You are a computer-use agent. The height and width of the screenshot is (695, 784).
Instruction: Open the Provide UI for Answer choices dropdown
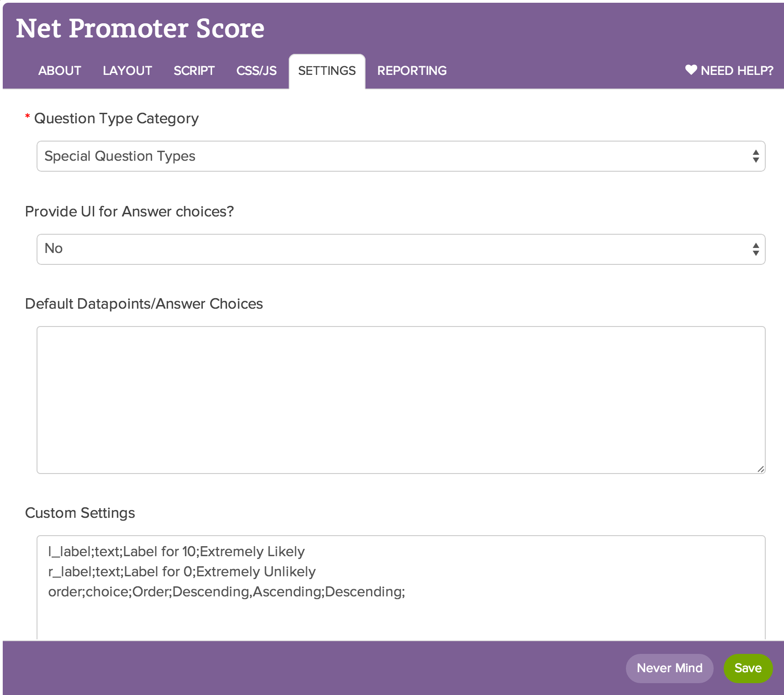[x=401, y=249]
